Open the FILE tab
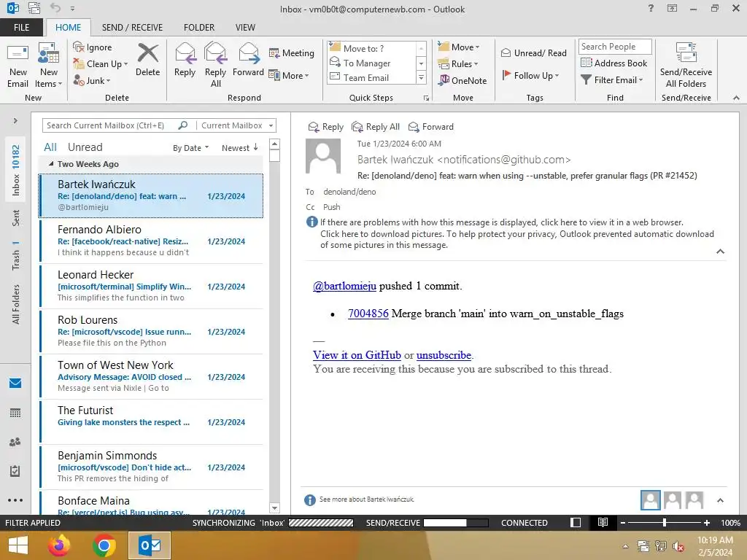This screenshot has height=560, width=747. (21, 27)
